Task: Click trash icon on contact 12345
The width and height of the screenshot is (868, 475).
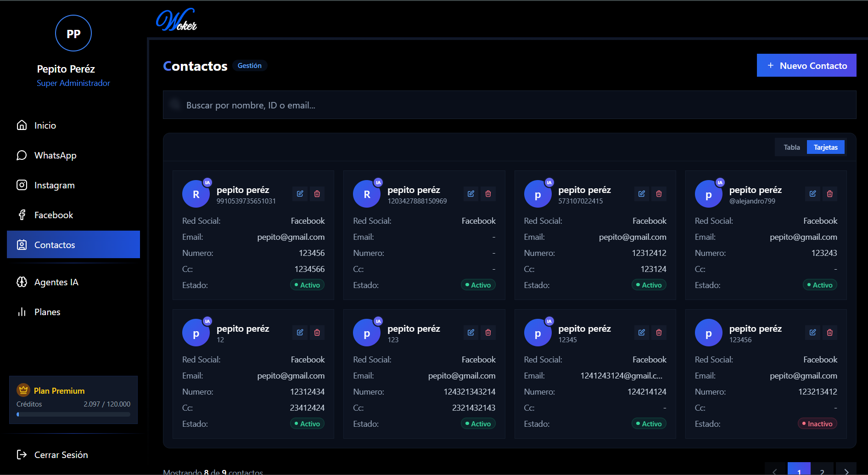Action: point(659,333)
